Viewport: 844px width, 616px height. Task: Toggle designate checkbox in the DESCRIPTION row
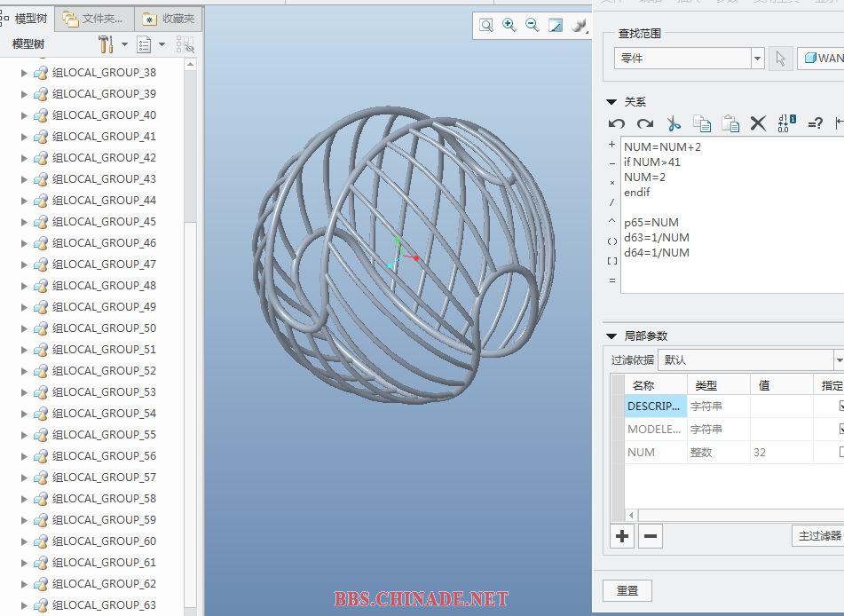[x=840, y=406]
